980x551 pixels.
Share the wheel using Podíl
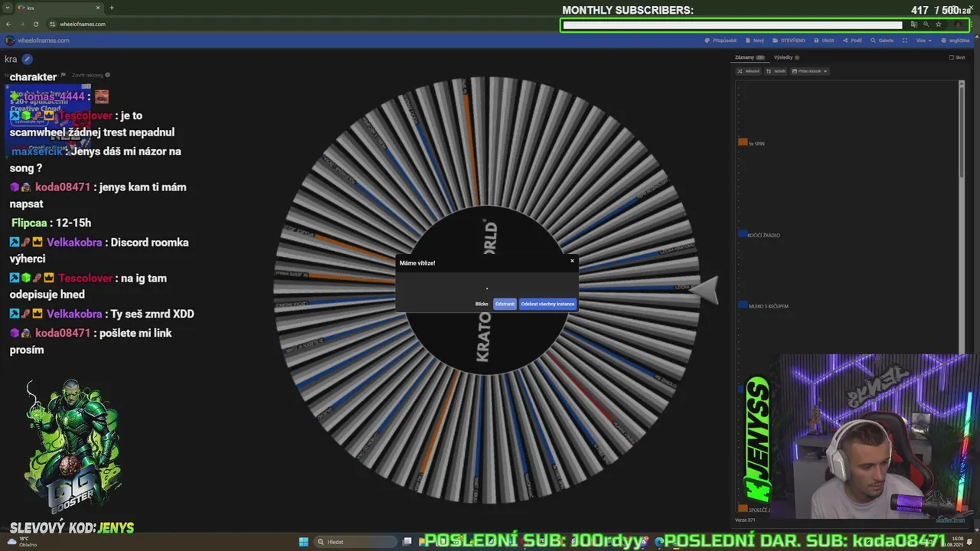(852, 41)
